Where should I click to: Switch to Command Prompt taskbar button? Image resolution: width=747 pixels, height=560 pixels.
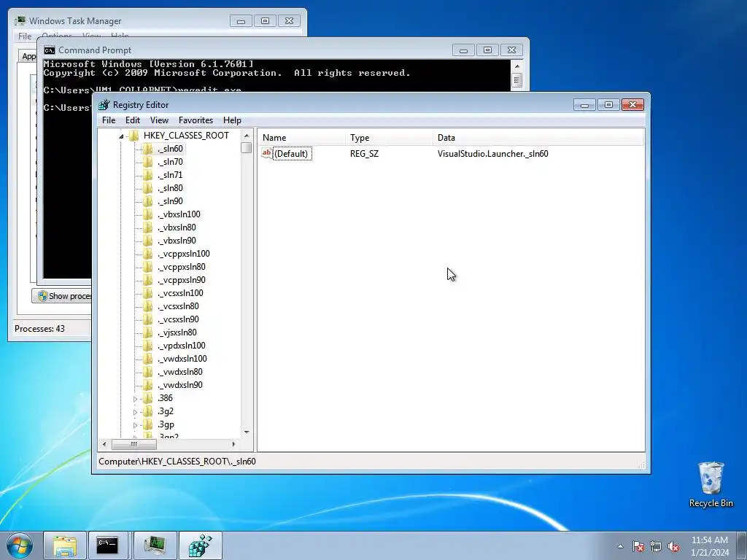pos(108,545)
